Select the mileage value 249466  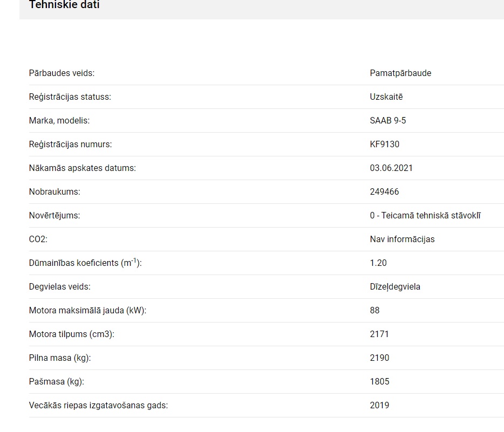coord(384,192)
